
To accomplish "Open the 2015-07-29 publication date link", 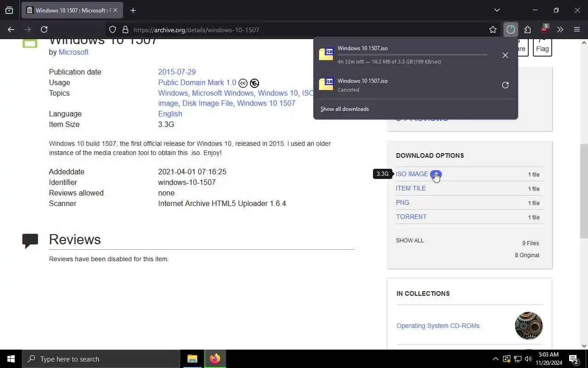I will [177, 72].
